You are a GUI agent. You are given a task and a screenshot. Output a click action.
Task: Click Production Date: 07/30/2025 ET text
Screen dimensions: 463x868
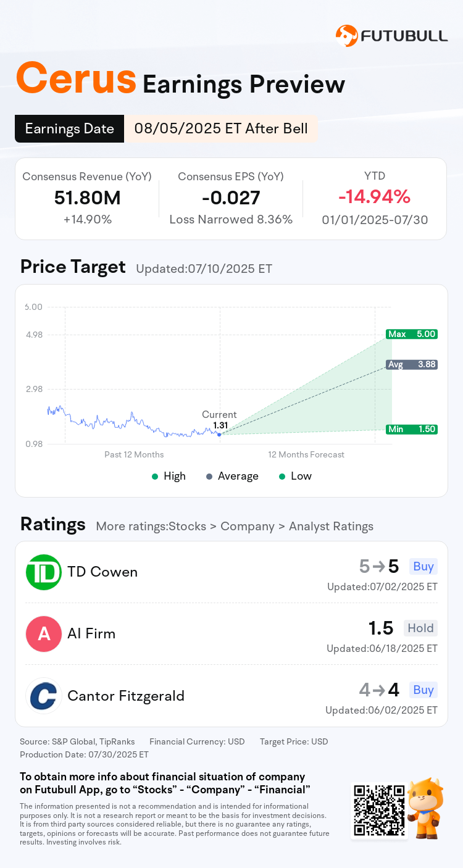84,754
